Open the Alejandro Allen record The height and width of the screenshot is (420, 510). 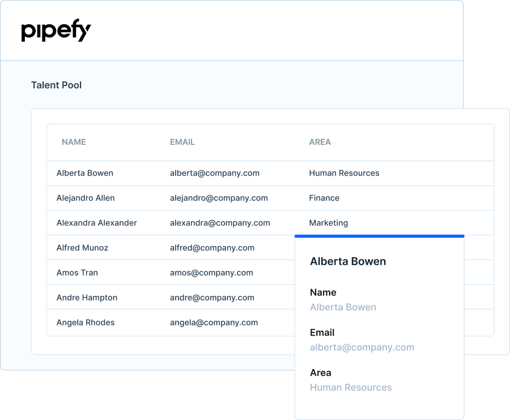86,198
